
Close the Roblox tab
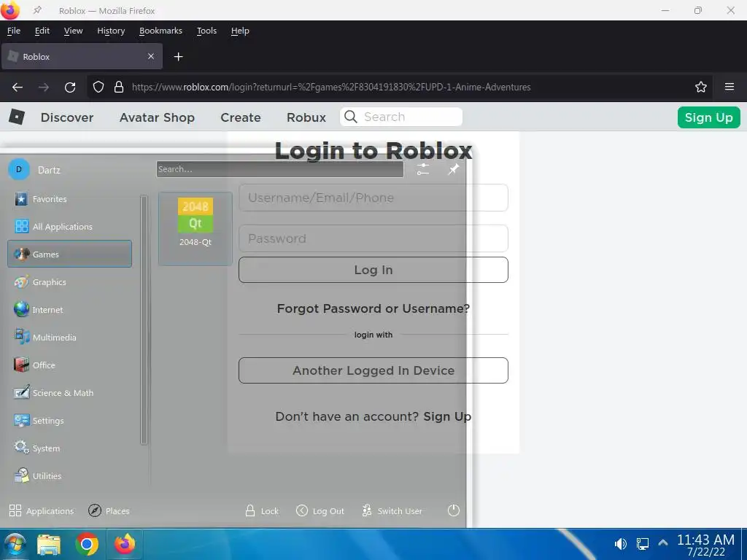[x=151, y=56]
